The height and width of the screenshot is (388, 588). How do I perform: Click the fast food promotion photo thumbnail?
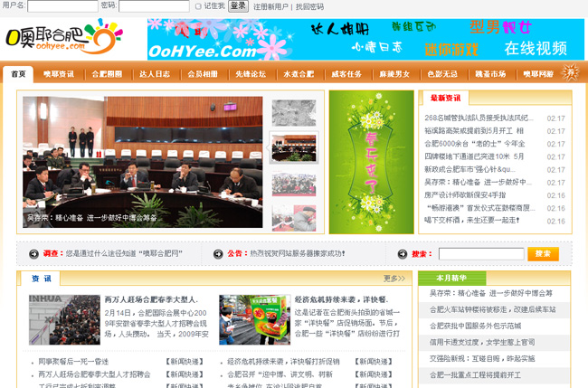point(254,320)
